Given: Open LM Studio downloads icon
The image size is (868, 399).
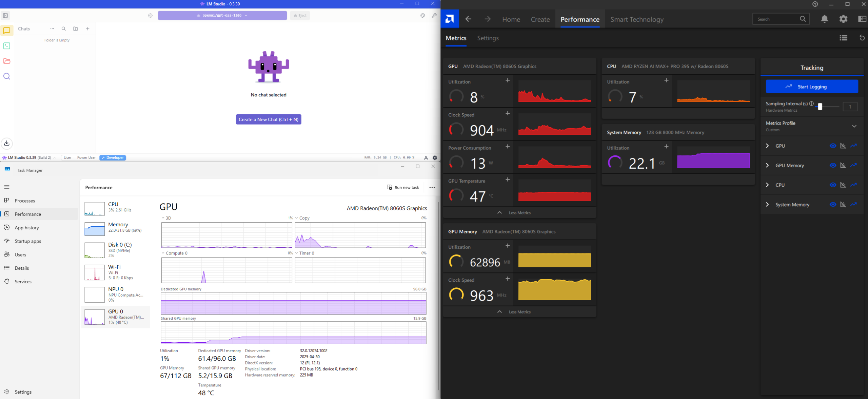Looking at the screenshot, I should (x=7, y=143).
